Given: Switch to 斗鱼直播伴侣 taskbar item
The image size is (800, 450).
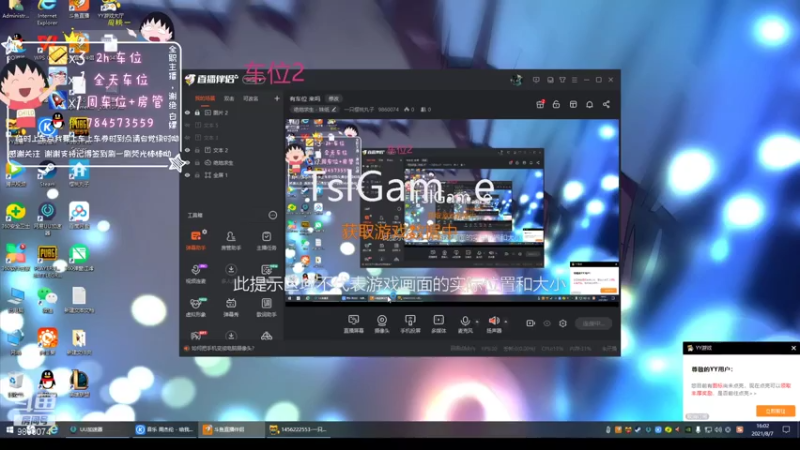Looking at the screenshot, I should pyautogui.click(x=231, y=430).
